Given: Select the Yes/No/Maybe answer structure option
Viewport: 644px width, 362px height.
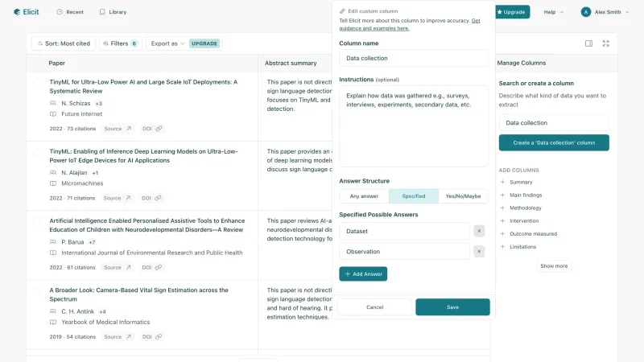Looking at the screenshot, I should pos(463,196).
